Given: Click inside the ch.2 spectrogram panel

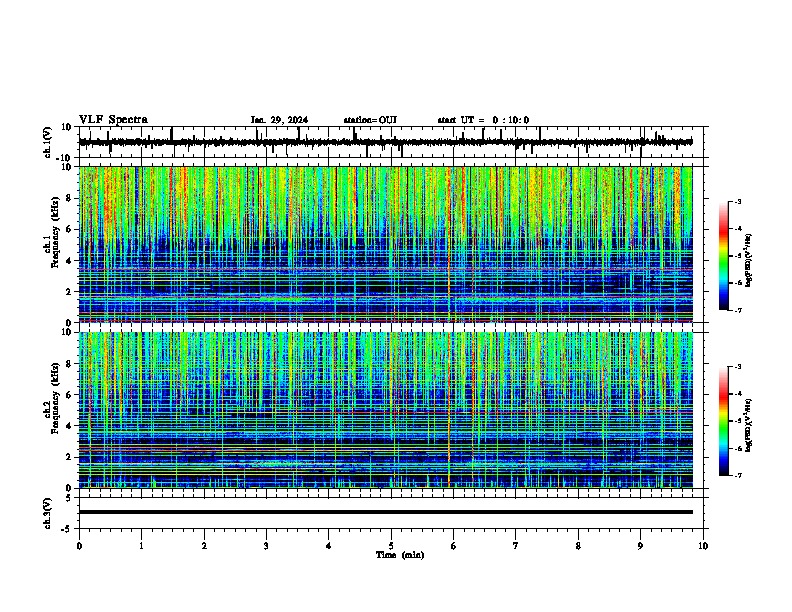Looking at the screenshot, I should click(x=385, y=410).
